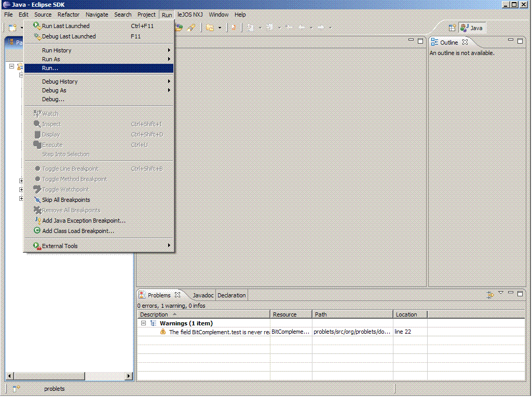Sort by the Description column header
Viewport: 532px width, 397px height.
203,314
